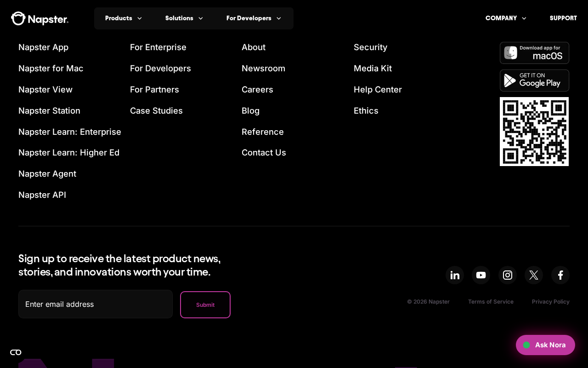Open the Reference link
Image resolution: width=588 pixels, height=368 pixels.
pyautogui.click(x=263, y=132)
